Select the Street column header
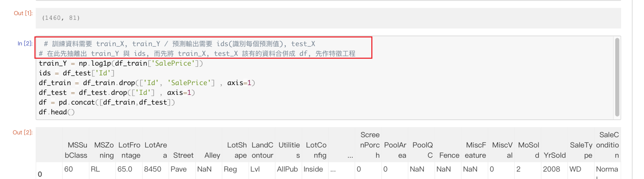This screenshot has width=644, height=179. click(x=183, y=155)
